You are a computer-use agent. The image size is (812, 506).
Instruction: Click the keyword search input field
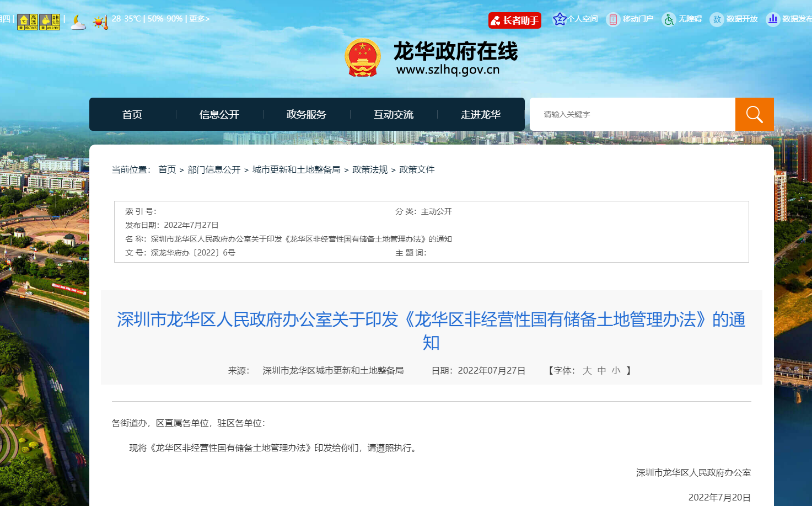(632, 114)
